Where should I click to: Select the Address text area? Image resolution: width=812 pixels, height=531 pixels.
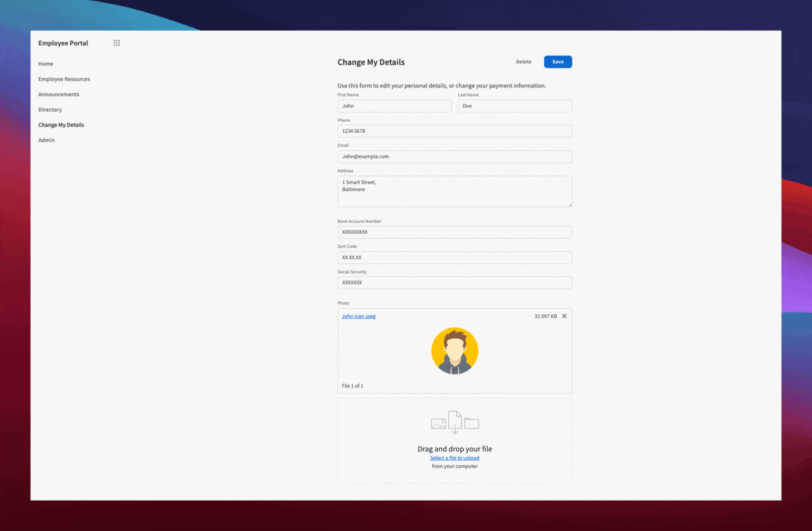(x=455, y=191)
